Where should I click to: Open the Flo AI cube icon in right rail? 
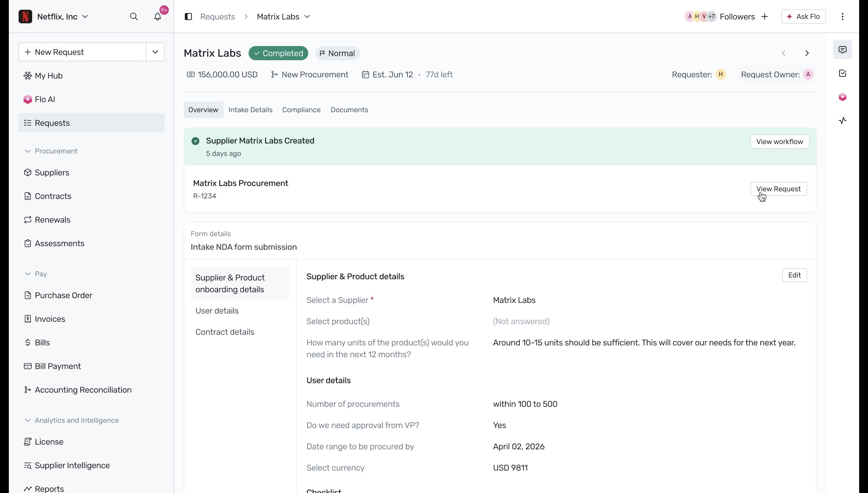(843, 97)
